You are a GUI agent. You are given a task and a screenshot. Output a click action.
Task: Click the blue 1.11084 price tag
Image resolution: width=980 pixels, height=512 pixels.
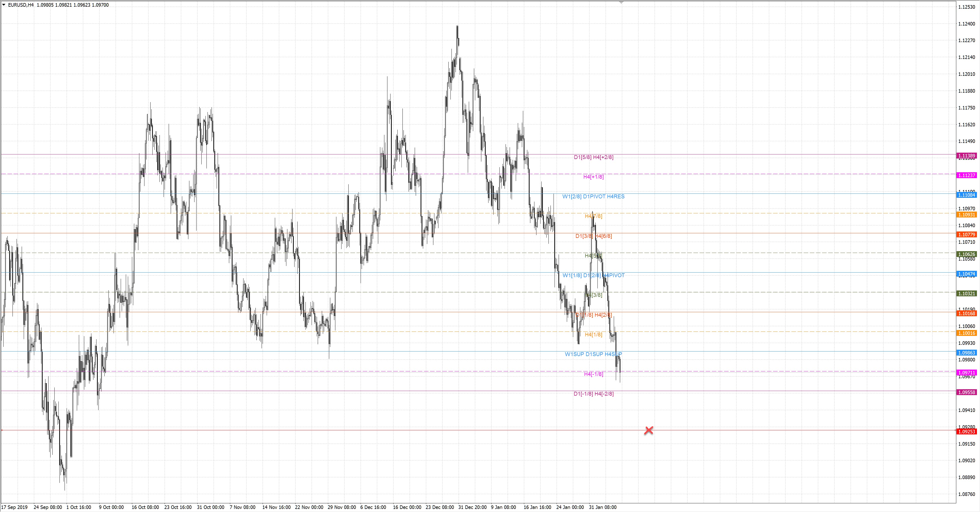[x=966, y=195]
